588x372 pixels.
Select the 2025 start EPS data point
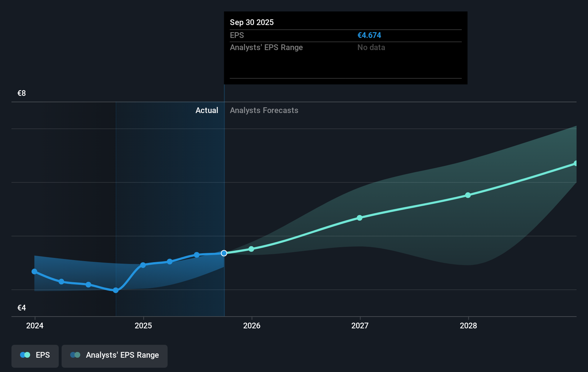click(x=143, y=265)
